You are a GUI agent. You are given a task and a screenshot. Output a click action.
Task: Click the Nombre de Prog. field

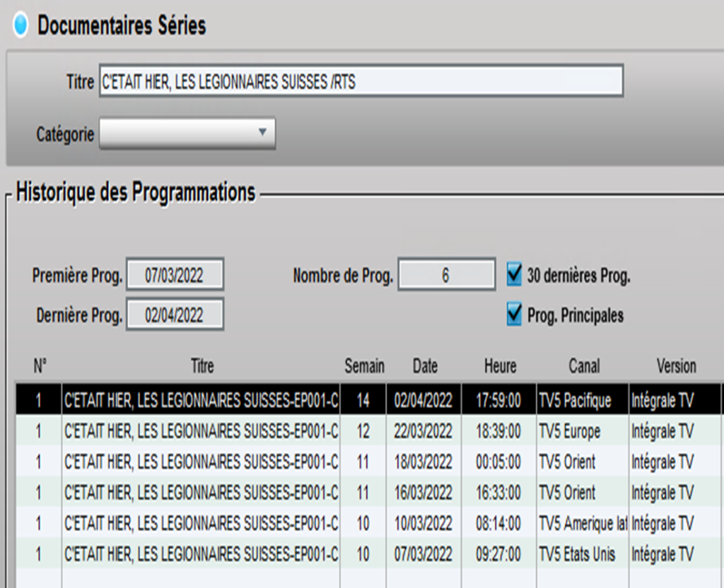tap(447, 275)
